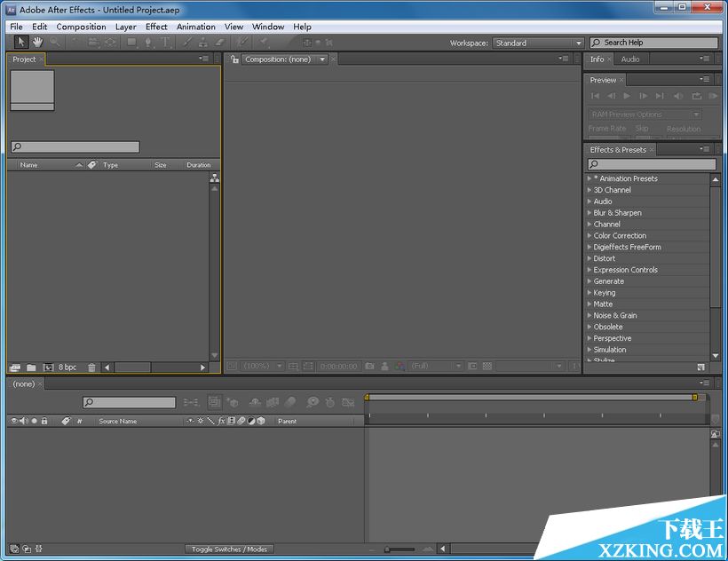The width and height of the screenshot is (728, 561).
Task: Click the work area end marker in timeline
Action: point(695,397)
